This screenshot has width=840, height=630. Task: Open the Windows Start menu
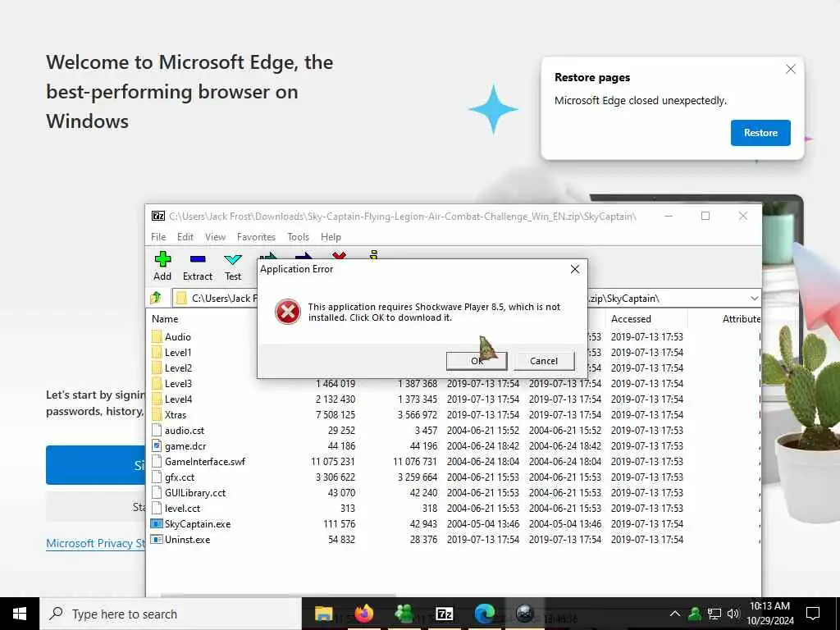(20, 614)
